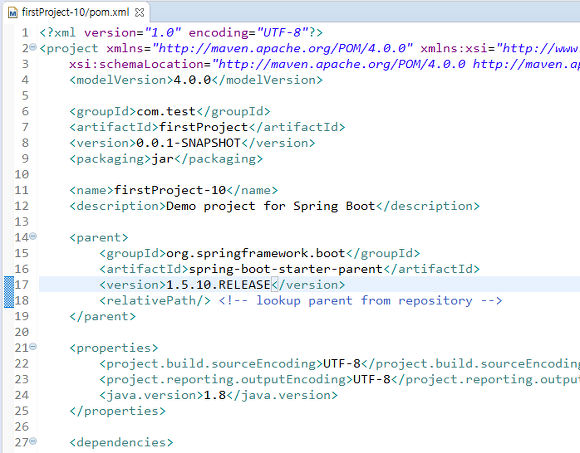This screenshot has height=453, width=580.
Task: Click line number 17 in the gutter
Action: [21, 285]
